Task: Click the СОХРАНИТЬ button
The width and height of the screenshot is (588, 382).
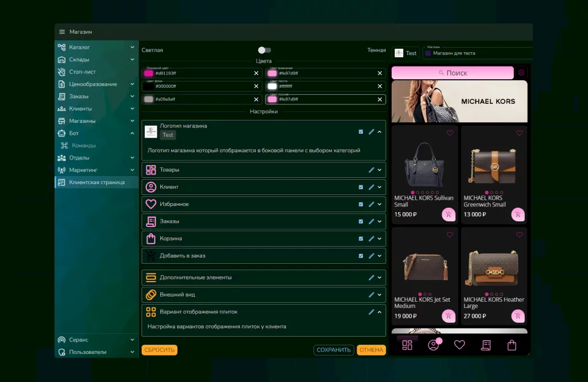Action: pyautogui.click(x=334, y=350)
